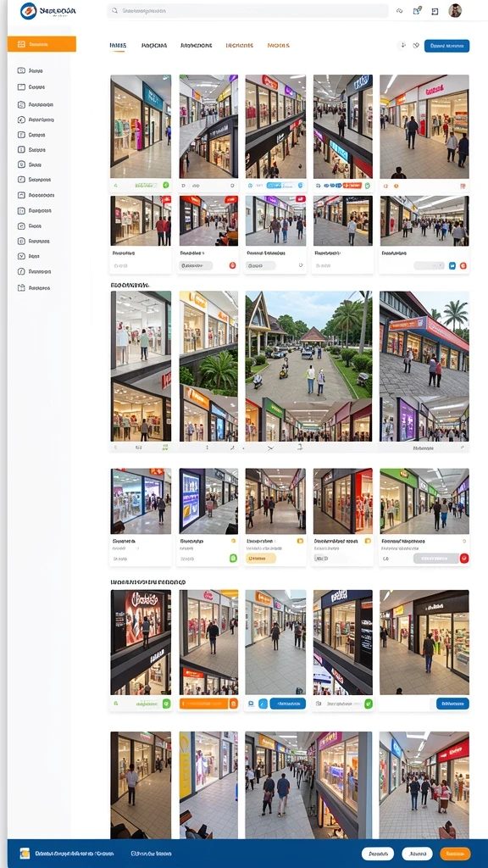
Task: Click the wide orange button under a gallery image
Action: (203, 704)
